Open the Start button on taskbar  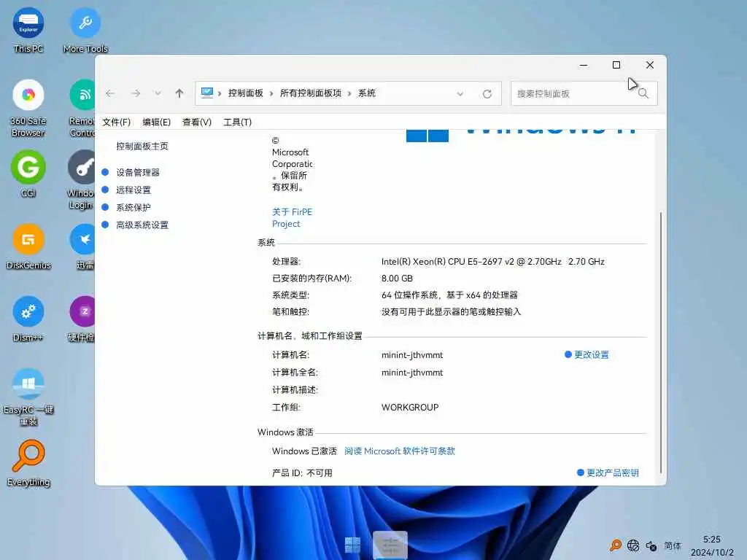(352, 545)
